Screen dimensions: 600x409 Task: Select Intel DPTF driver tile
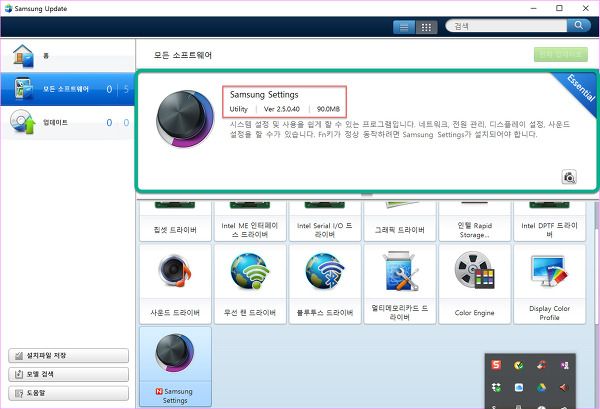pyautogui.click(x=549, y=222)
